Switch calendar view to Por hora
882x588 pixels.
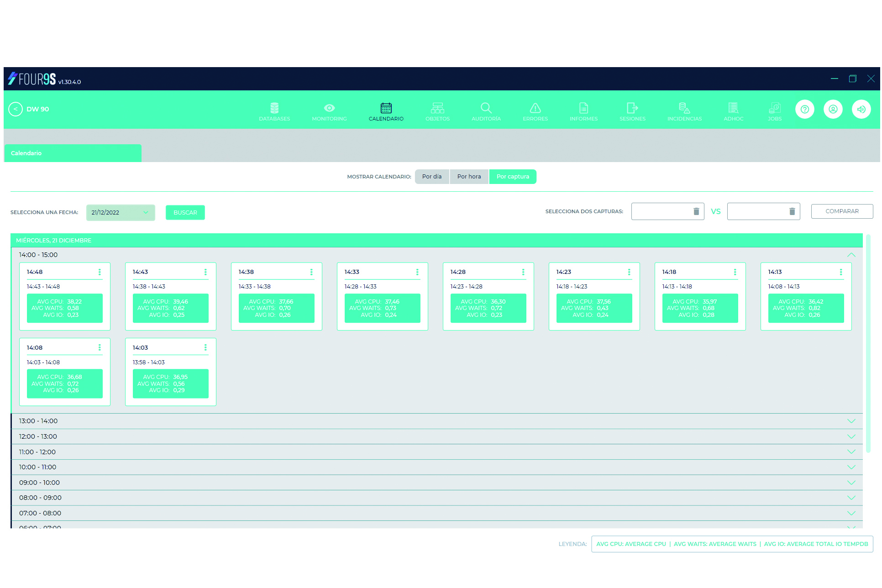tap(469, 177)
